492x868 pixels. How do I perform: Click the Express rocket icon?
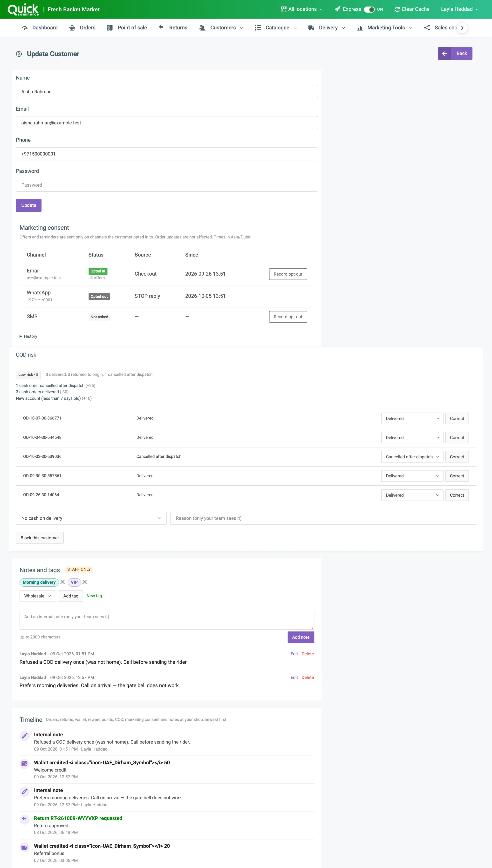tap(337, 9)
